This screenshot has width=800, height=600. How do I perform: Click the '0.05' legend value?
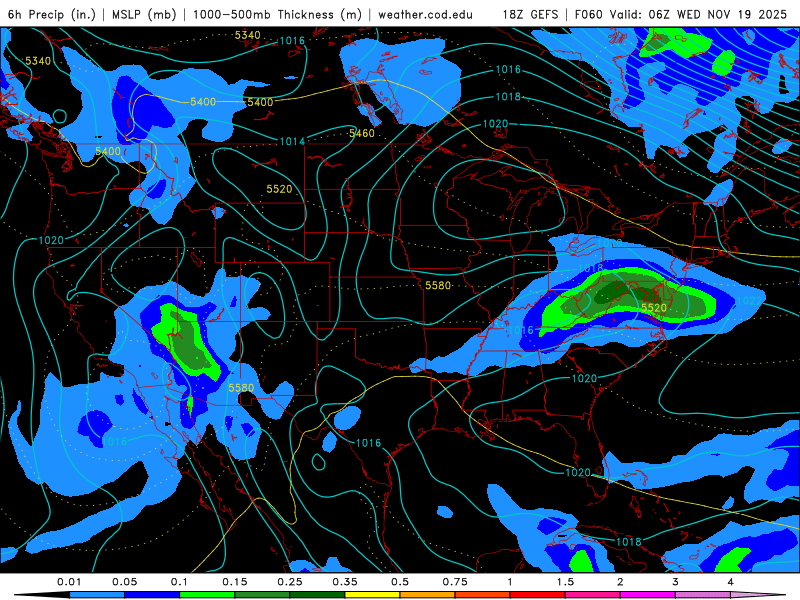point(124,582)
